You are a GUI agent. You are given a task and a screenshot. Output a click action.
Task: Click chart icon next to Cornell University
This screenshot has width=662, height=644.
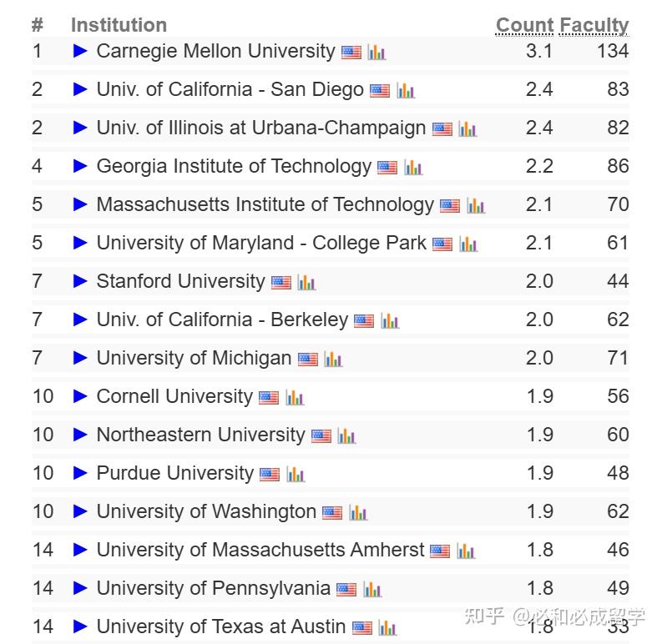tap(295, 398)
